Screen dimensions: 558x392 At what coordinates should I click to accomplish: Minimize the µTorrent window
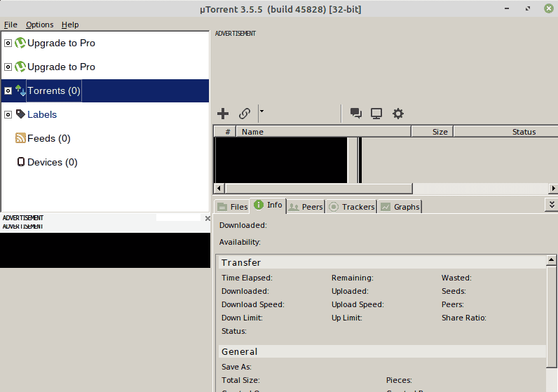pyautogui.click(x=507, y=8)
